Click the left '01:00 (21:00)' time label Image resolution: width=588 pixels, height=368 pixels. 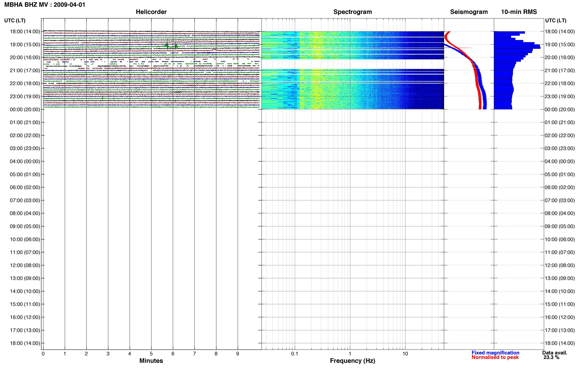(x=25, y=122)
